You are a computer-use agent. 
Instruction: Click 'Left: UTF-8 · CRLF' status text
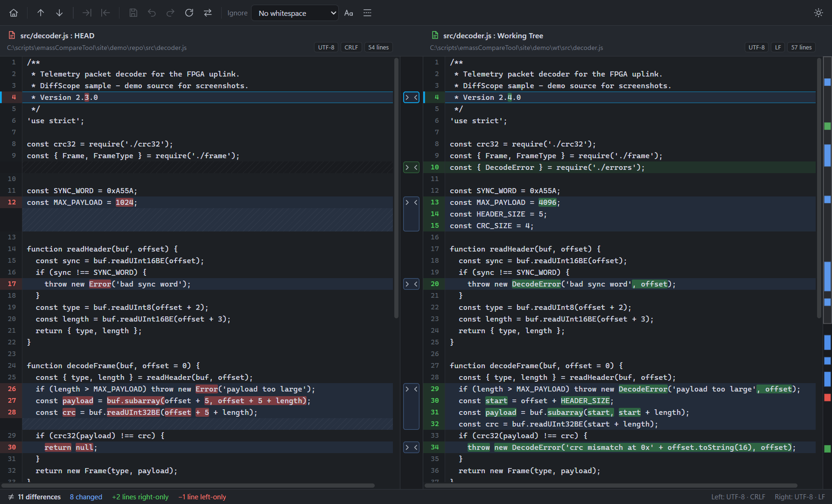click(738, 497)
